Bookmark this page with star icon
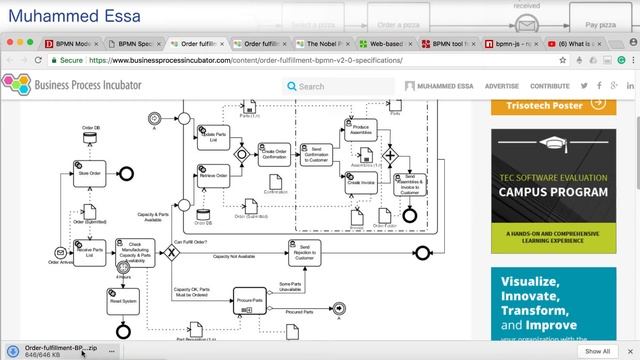Viewport: 640px width, 360px height. [562, 60]
